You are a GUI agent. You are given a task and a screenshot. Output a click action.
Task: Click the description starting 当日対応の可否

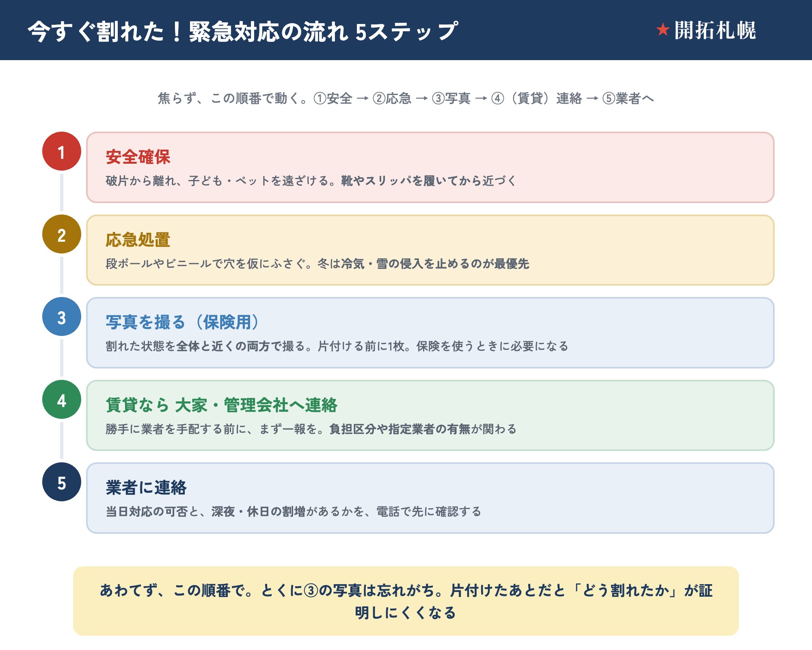[294, 511]
